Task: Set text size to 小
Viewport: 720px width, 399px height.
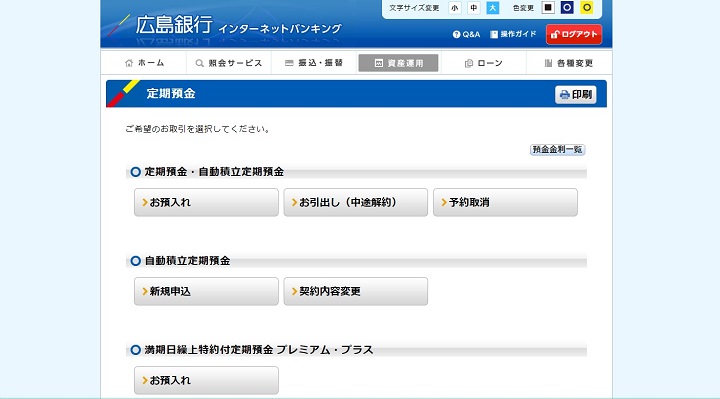Action: click(455, 8)
